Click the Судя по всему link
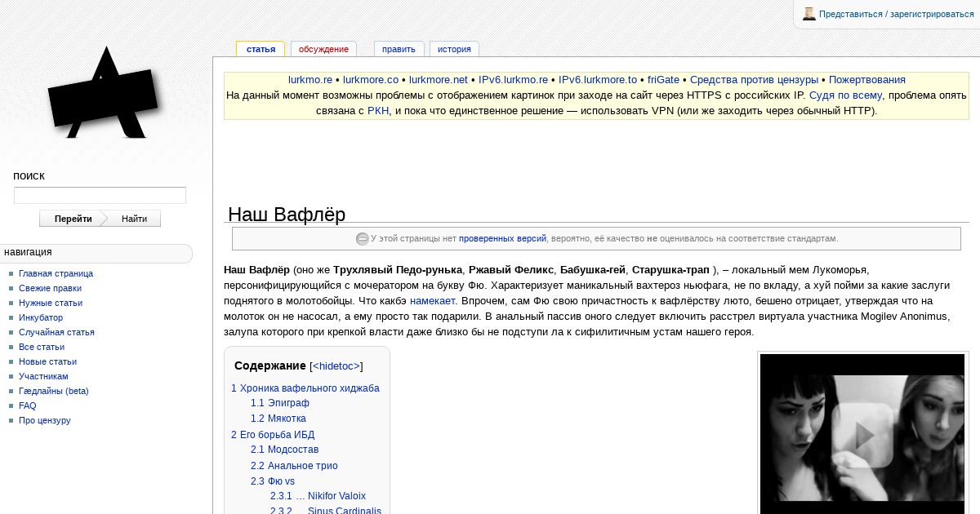The height and width of the screenshot is (514, 980). point(845,95)
